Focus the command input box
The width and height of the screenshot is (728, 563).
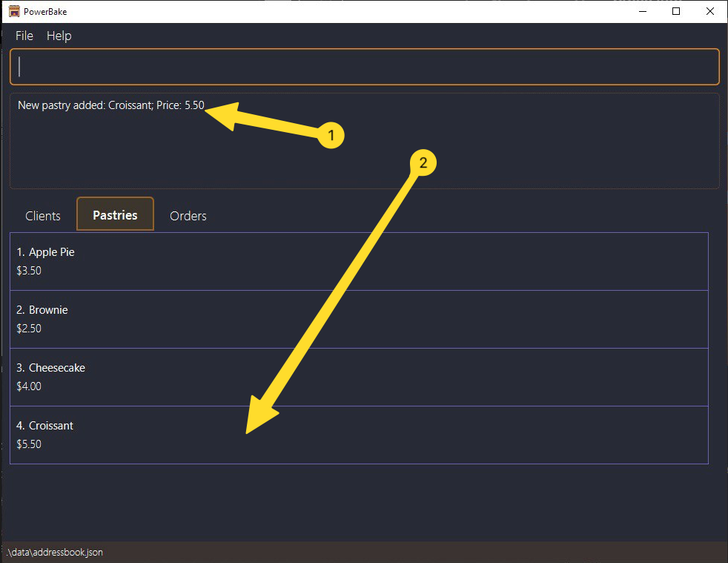pyautogui.click(x=364, y=67)
